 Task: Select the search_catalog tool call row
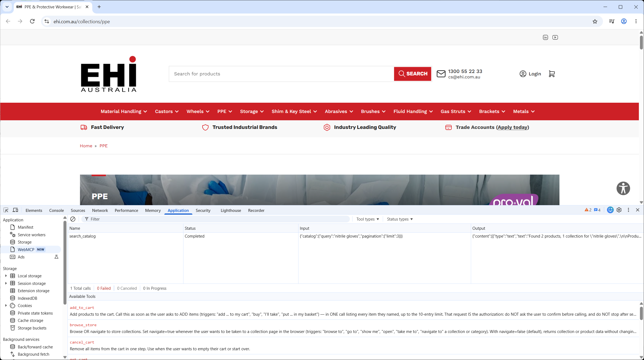tap(355, 236)
